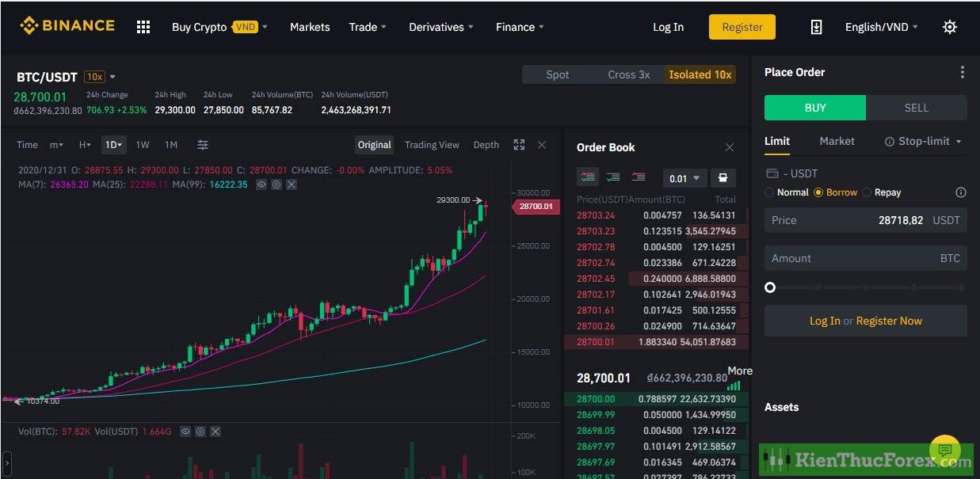The image size is (980, 479).
Task: Open the chat support bubble
Action: (x=945, y=450)
